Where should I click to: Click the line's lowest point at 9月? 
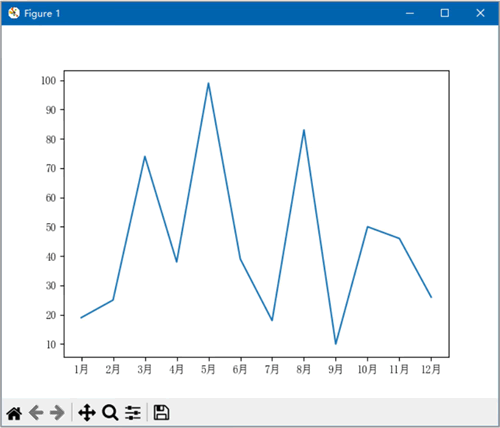click(336, 344)
